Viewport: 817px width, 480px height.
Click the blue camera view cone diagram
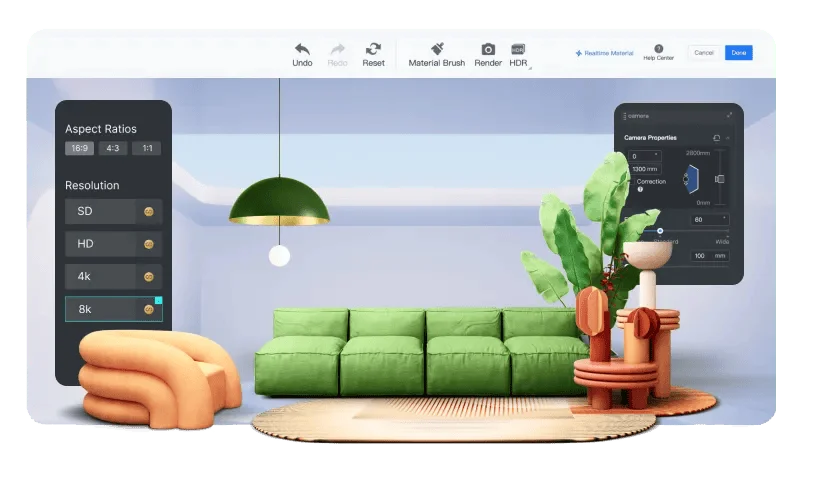tap(692, 179)
